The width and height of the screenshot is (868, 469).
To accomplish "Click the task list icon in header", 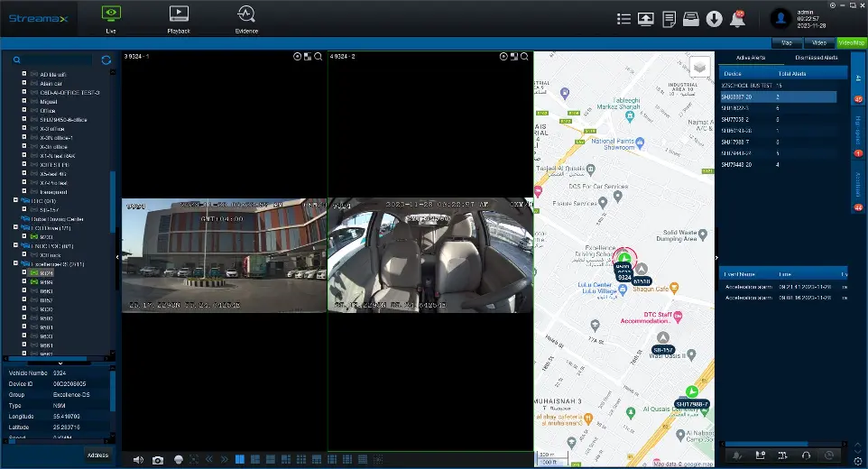I will (623, 18).
